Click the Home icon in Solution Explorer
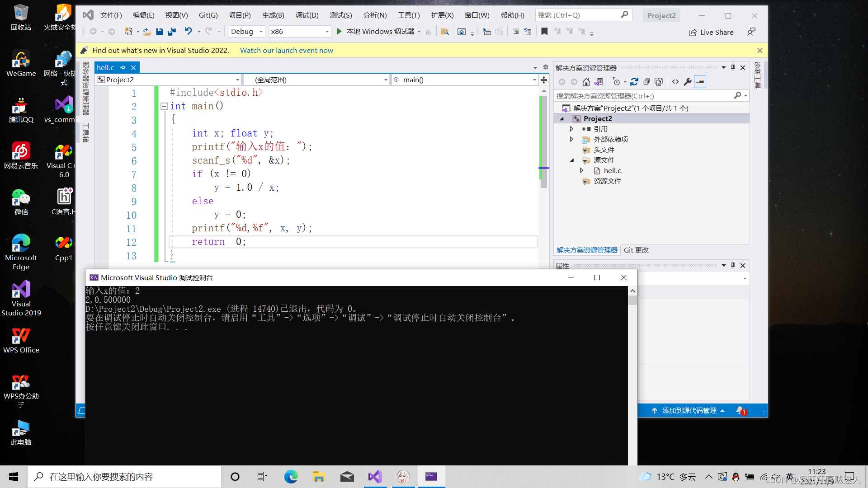This screenshot has width=868, height=488. pyautogui.click(x=586, y=82)
